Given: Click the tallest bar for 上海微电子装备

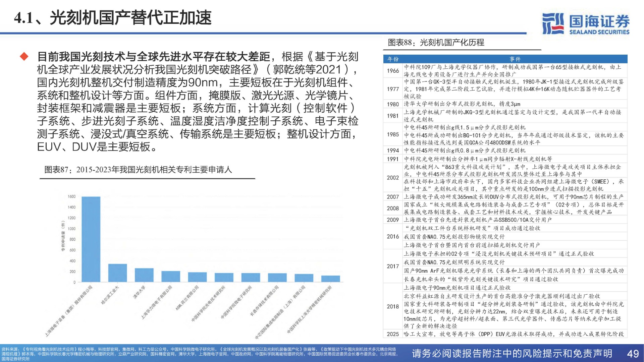Looking at the screenshot, I should (91, 239).
